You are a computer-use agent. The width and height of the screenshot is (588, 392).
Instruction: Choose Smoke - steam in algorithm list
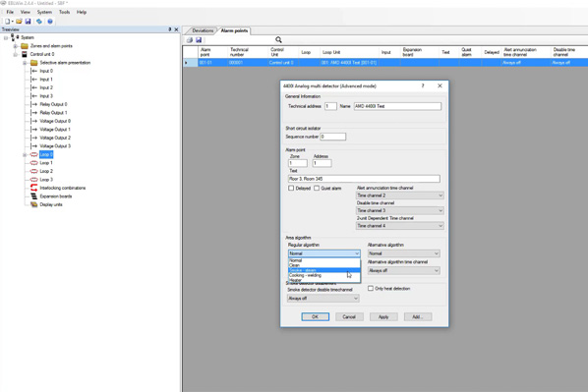coord(324,270)
